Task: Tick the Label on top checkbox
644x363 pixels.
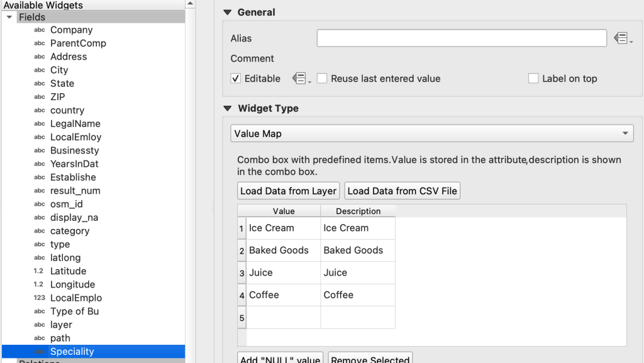Action: tap(533, 79)
